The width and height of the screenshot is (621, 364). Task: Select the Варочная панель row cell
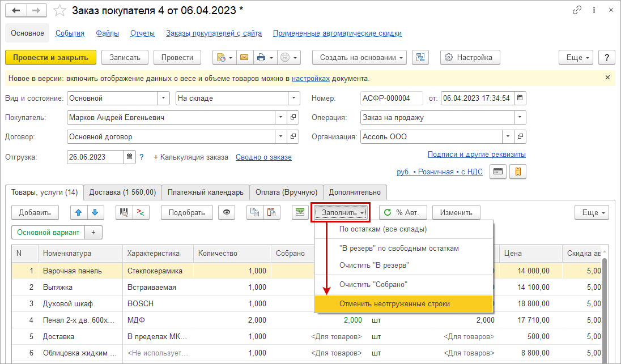point(80,271)
